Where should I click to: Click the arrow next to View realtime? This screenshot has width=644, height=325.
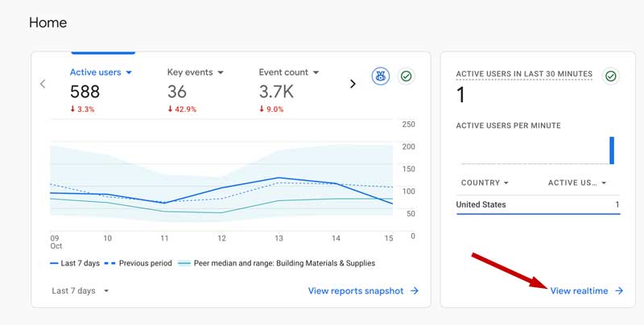(619, 291)
